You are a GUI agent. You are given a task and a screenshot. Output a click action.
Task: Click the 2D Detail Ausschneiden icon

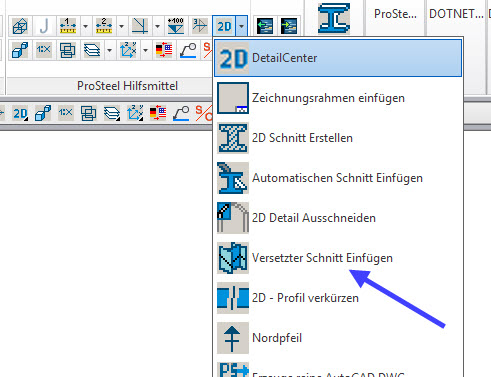click(x=233, y=218)
